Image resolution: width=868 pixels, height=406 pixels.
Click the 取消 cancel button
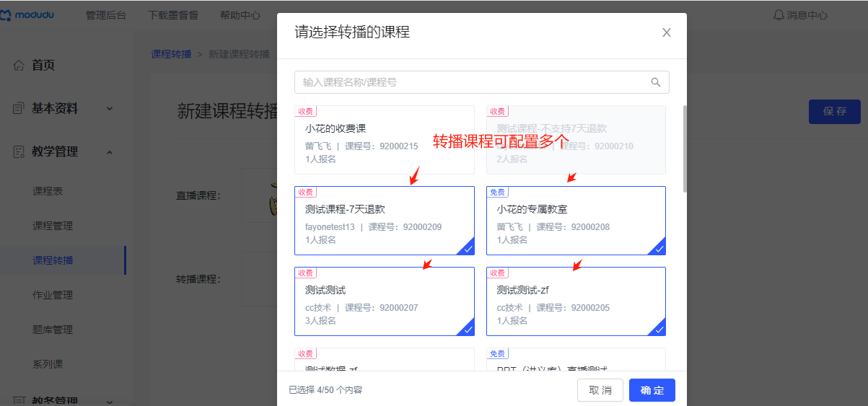(600, 390)
